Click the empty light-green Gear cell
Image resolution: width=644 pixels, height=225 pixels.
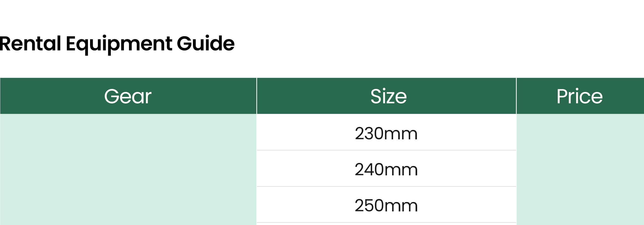[x=128, y=169]
